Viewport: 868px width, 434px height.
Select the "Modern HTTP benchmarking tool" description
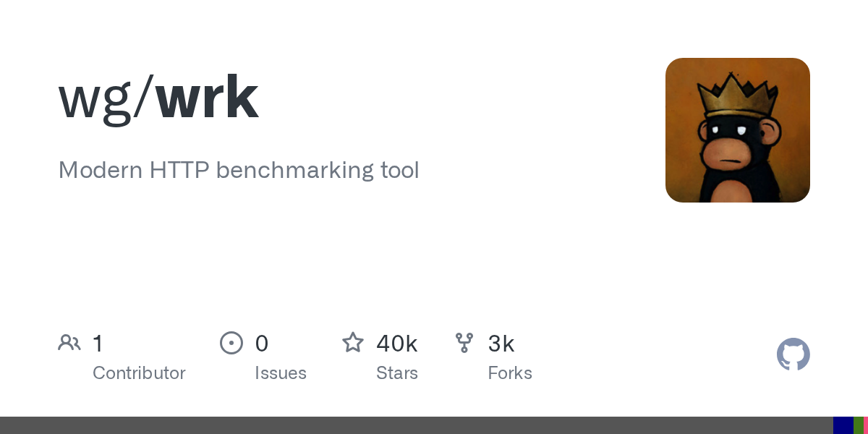(239, 171)
